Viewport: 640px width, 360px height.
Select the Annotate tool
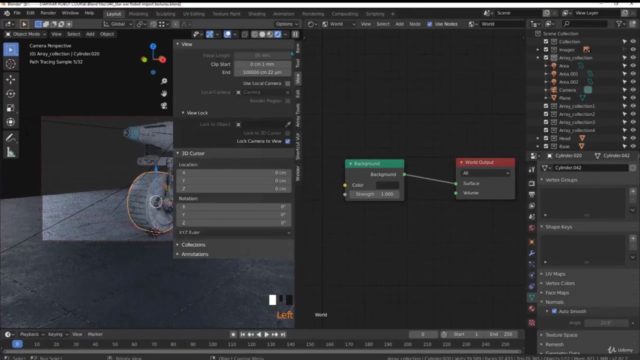click(11, 138)
